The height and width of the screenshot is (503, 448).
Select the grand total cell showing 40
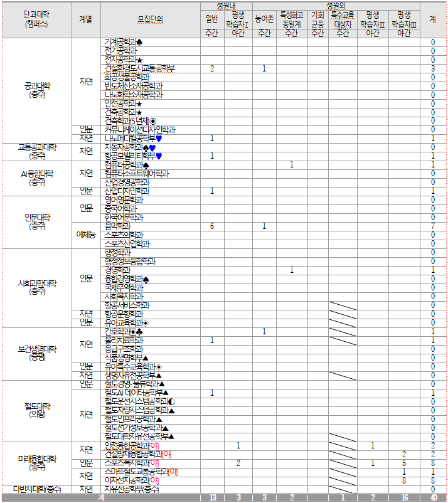pyautogui.click(x=433, y=498)
